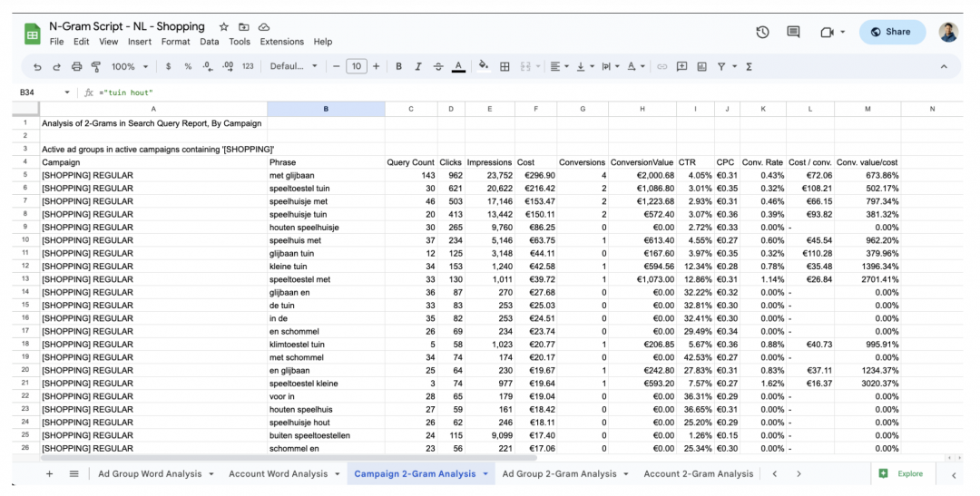
Task: Move document with the folder icon
Action: (244, 27)
